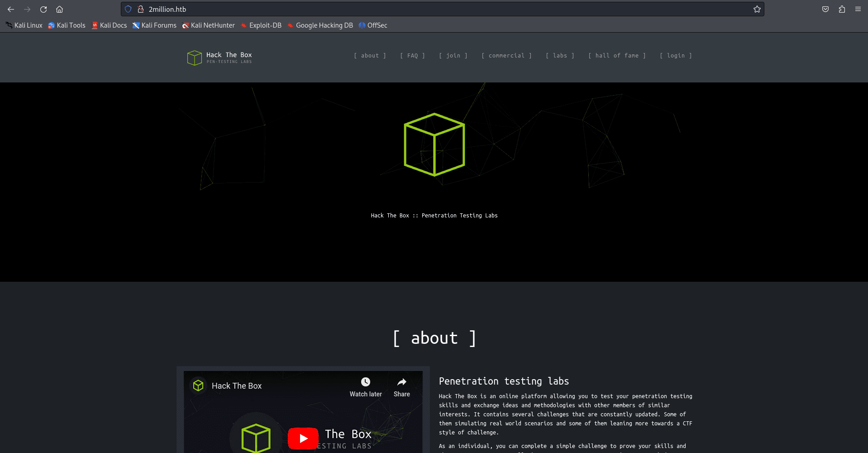Click the Hack The Box header logo
This screenshot has width=868, height=453.
(219, 58)
